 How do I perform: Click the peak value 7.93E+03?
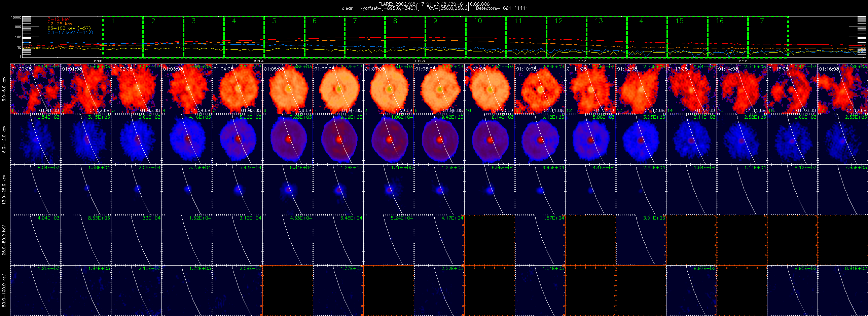(x=856, y=168)
